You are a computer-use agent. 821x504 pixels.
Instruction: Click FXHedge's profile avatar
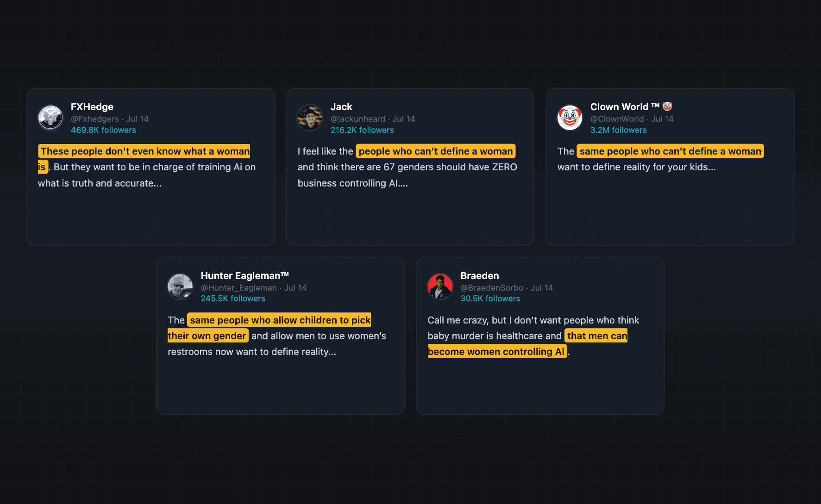50,118
